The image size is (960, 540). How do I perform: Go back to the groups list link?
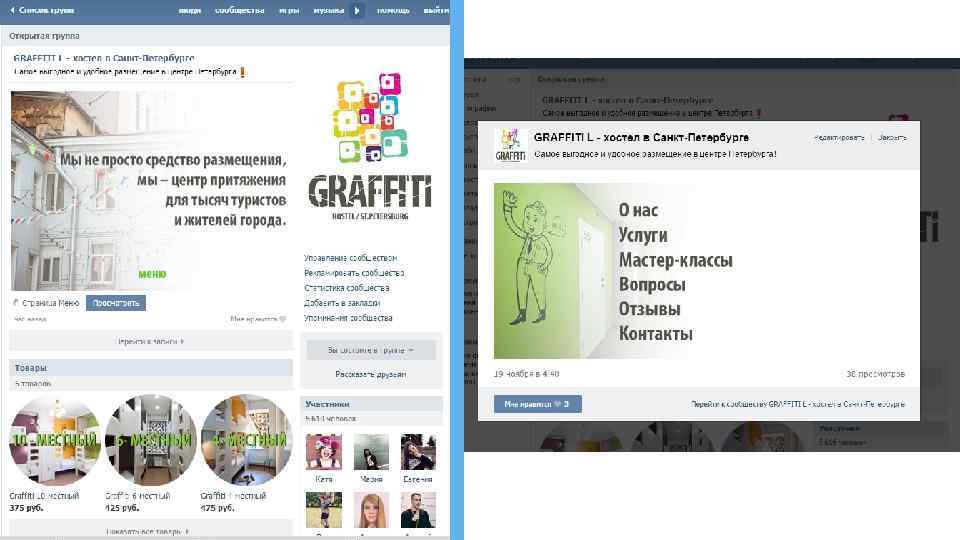point(42,10)
